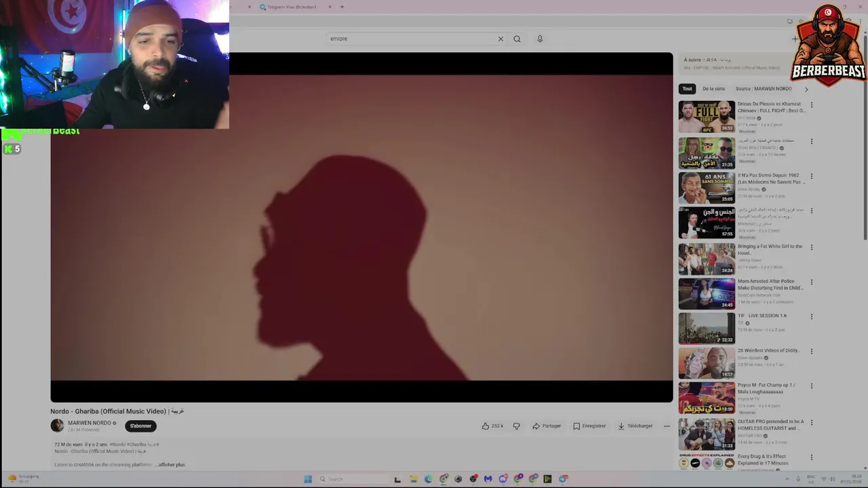The width and height of the screenshot is (868, 488).
Task: Open 20 Weirdest Videos of Diddy title
Action: point(769,350)
